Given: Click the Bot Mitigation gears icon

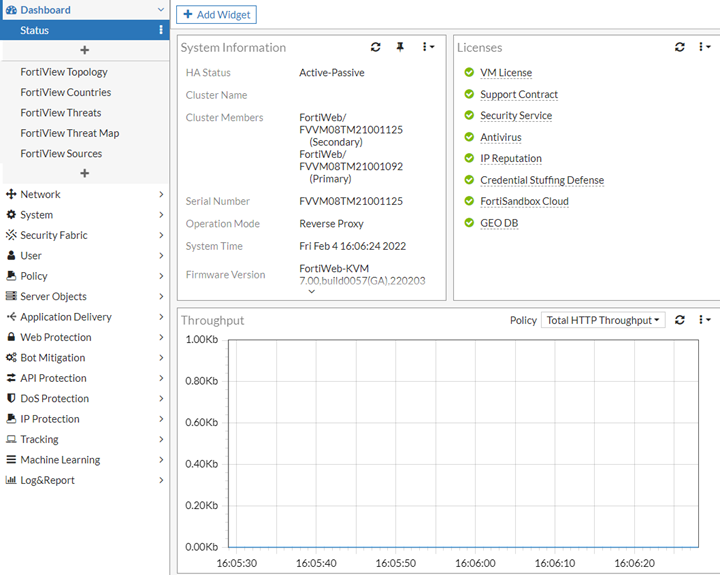Looking at the screenshot, I should point(11,357).
